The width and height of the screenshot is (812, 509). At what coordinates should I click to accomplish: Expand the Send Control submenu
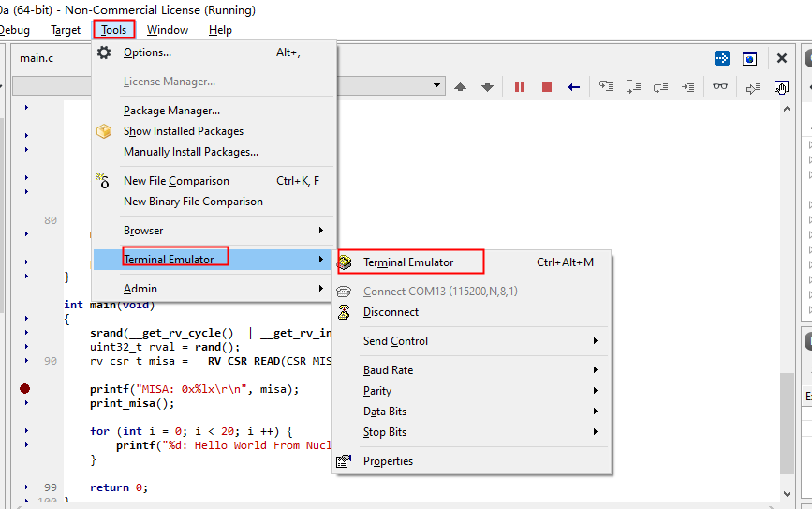[395, 341]
